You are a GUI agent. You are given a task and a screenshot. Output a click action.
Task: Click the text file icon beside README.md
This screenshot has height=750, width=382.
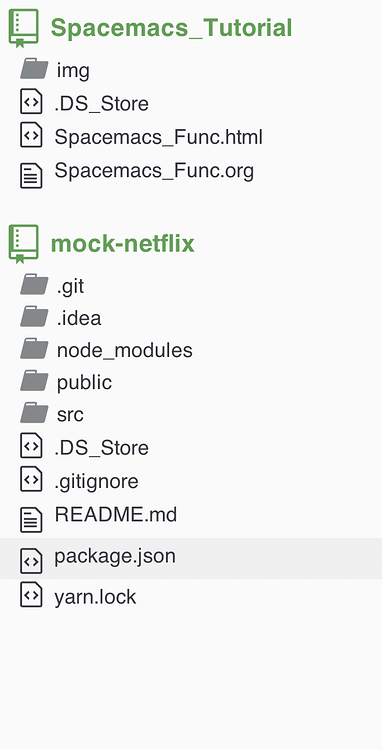point(31,520)
